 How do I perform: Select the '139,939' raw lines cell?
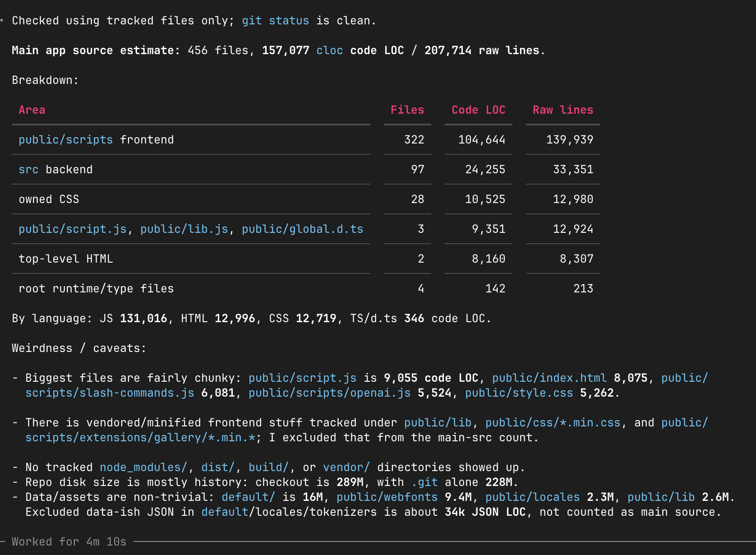pos(570,140)
